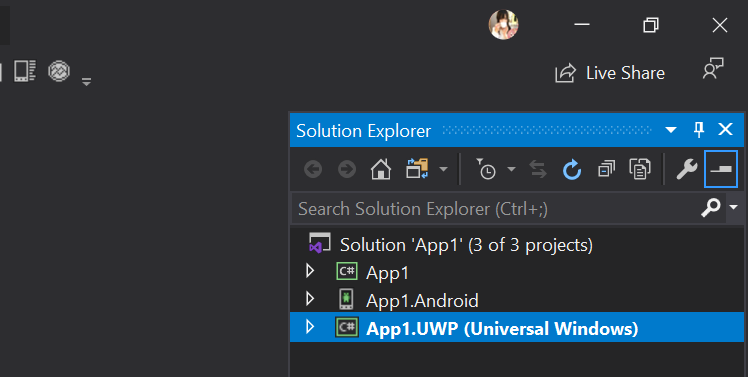Toggle auto-hide pin on Solution Explorer
Screen dimensions: 748x377
[699, 130]
